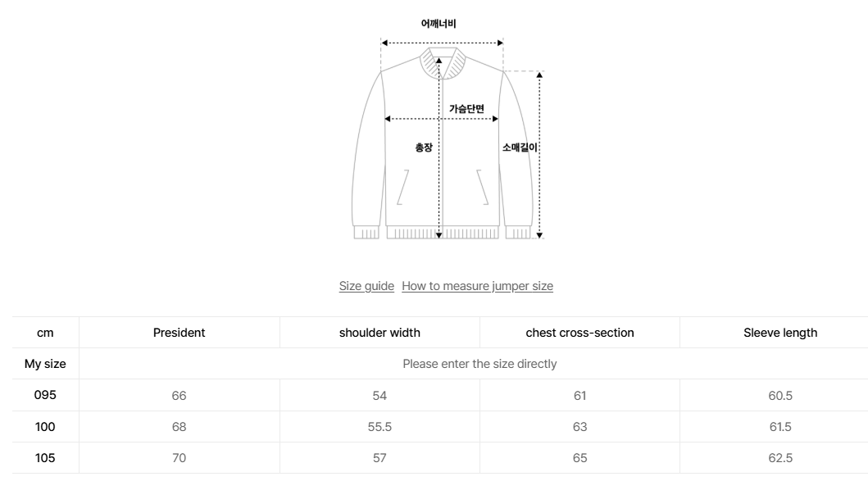Click the shoulder width column header
The width and height of the screenshot is (868, 481).
coord(379,333)
